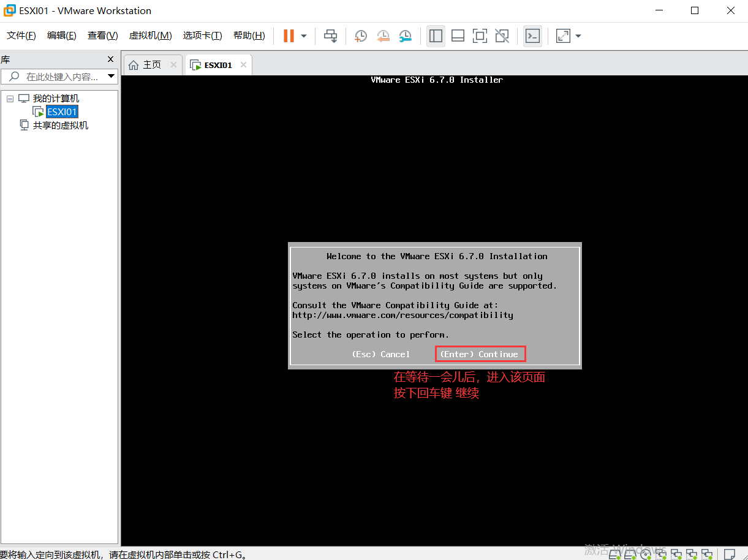
Task: Open the stretch display dropdown arrow
Action: click(x=578, y=36)
